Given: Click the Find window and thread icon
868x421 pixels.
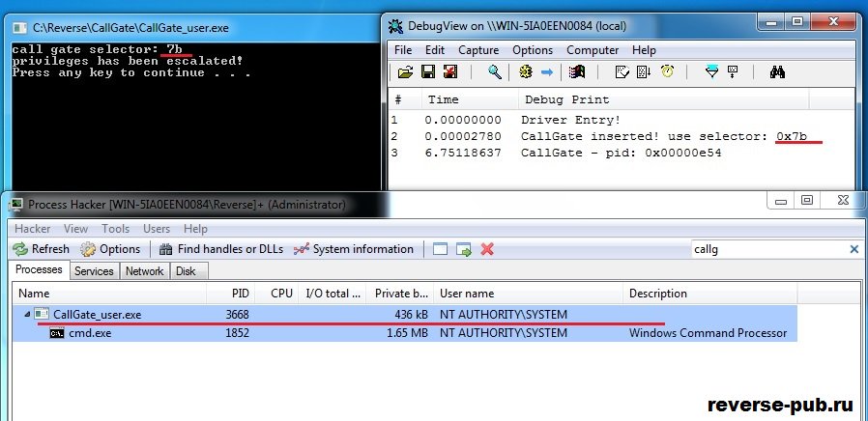Looking at the screenshot, I should (x=464, y=249).
